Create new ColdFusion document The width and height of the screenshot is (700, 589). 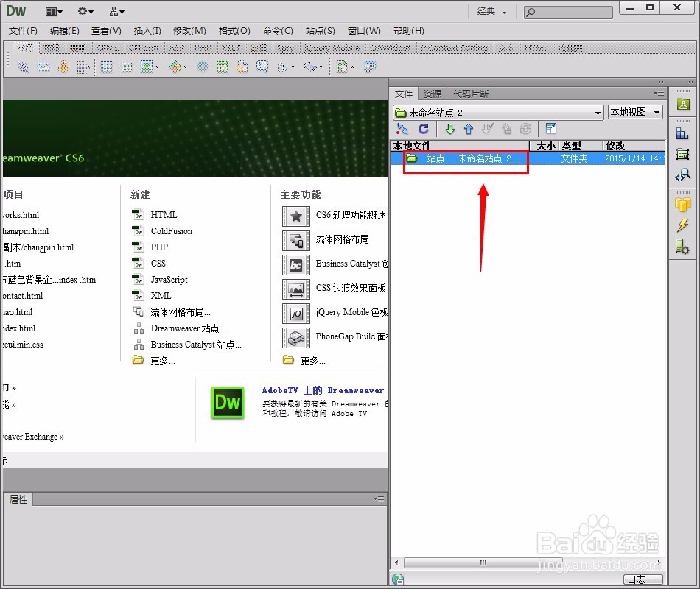pos(172,230)
